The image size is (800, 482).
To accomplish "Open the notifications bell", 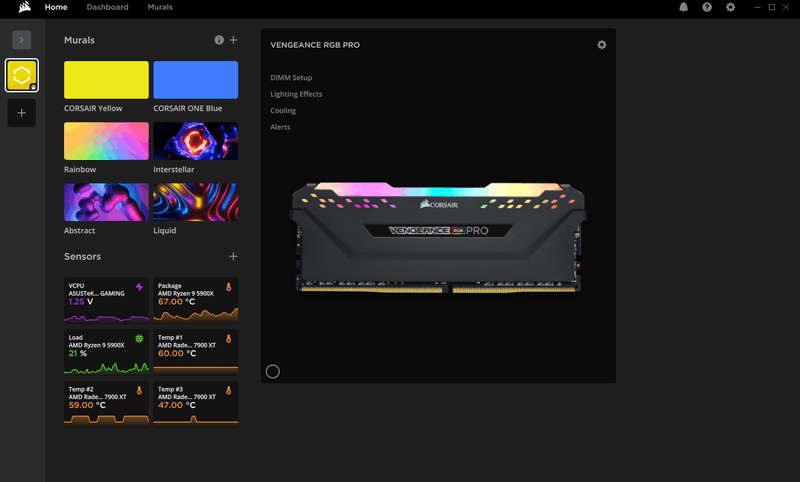I will pyautogui.click(x=683, y=7).
